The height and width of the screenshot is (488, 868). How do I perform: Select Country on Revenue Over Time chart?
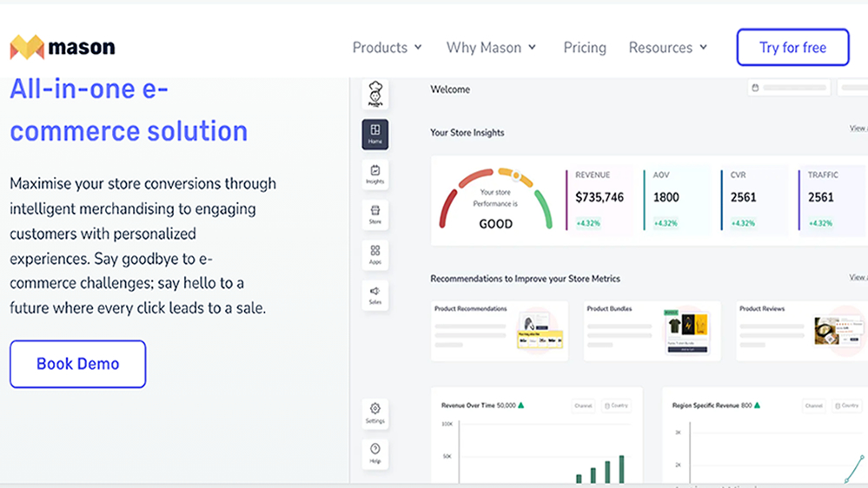[x=615, y=406]
